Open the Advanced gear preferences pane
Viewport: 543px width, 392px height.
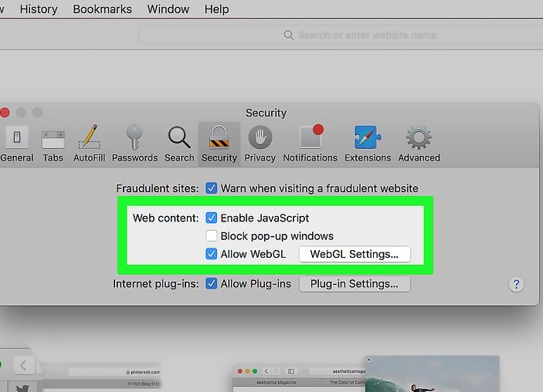pyautogui.click(x=419, y=144)
